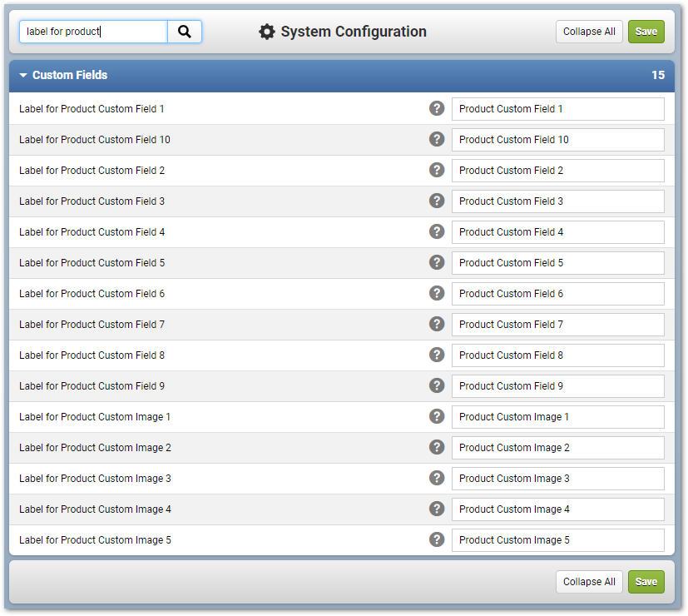
Task: Edit the Product Custom Image 3 value
Action: tap(557, 479)
